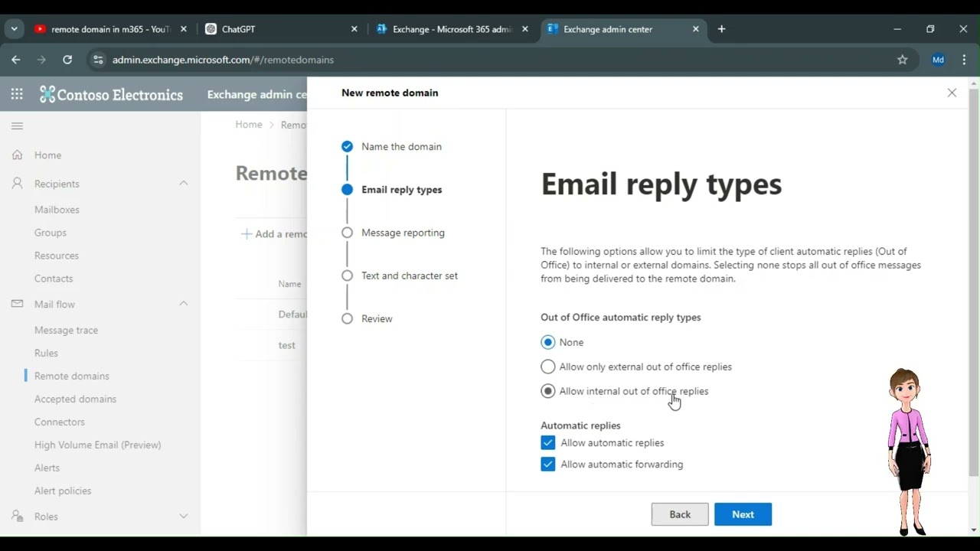
Task: Click the Contoso Electronics logo
Action: click(x=111, y=94)
